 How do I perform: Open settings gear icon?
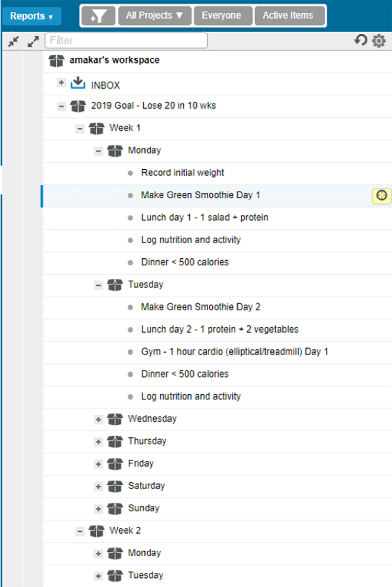[x=379, y=41]
